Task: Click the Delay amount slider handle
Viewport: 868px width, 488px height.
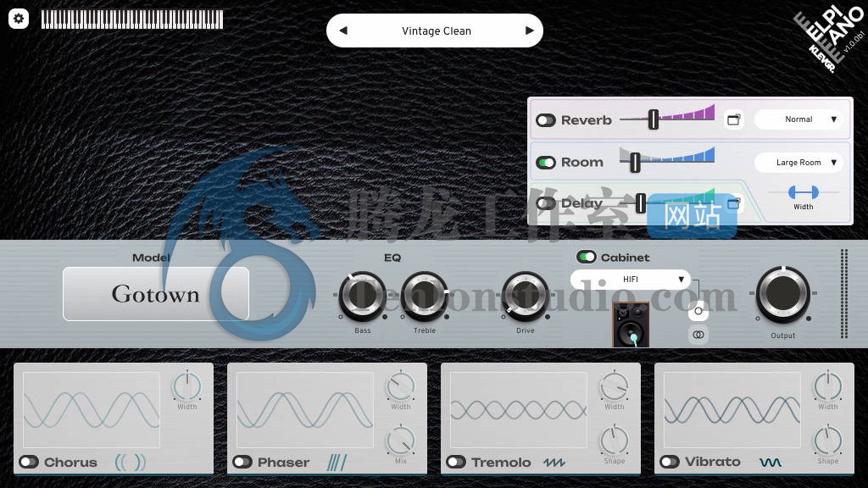Action: [x=641, y=203]
